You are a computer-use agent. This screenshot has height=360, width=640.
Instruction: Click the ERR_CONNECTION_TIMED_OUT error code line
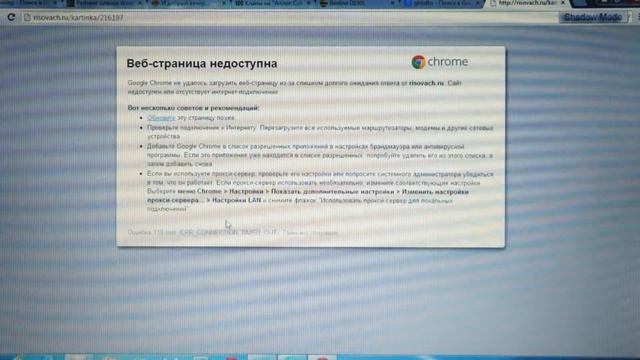point(233,233)
